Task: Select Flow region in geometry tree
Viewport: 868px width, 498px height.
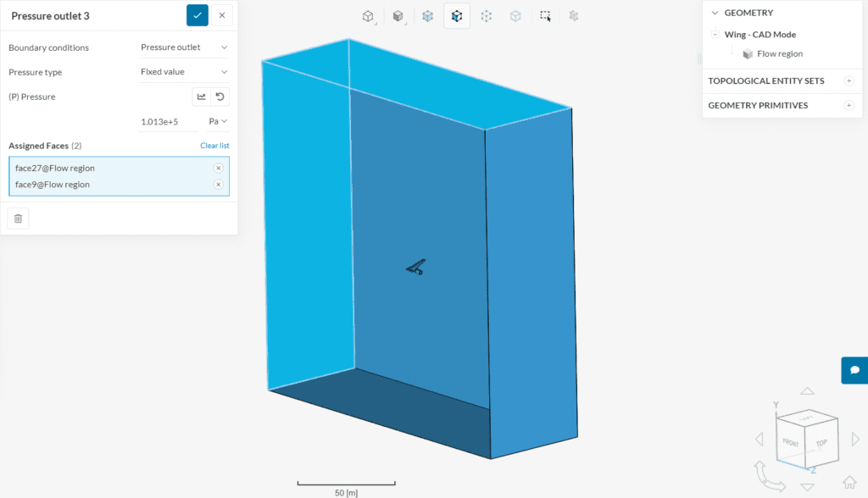Action: [779, 53]
